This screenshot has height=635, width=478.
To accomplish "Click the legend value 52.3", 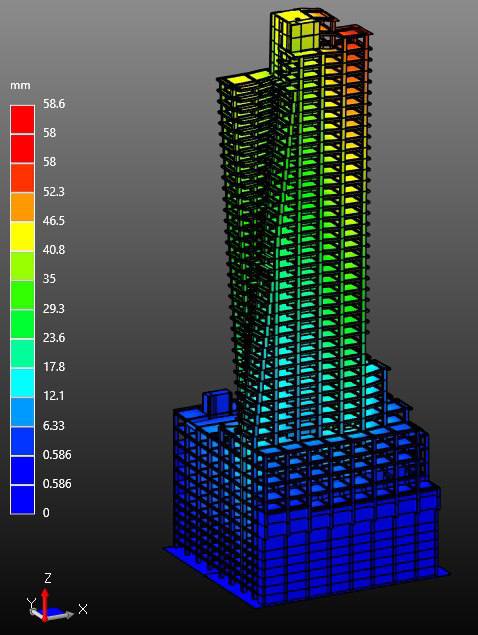I will click(x=53, y=192).
